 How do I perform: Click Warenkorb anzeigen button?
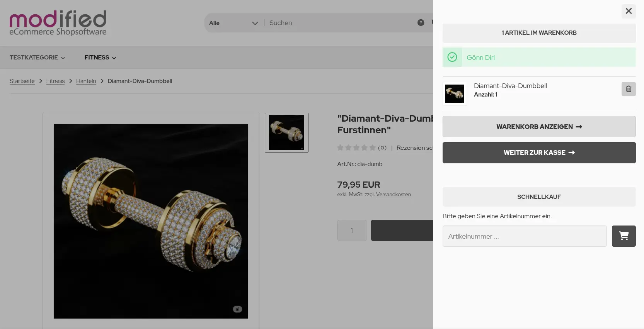pos(539,127)
